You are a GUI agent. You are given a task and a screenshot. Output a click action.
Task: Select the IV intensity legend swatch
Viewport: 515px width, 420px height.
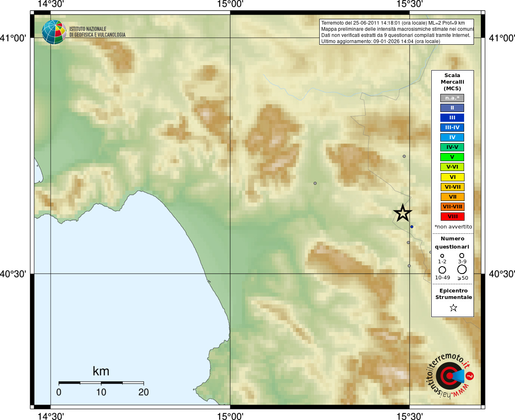[452, 137]
